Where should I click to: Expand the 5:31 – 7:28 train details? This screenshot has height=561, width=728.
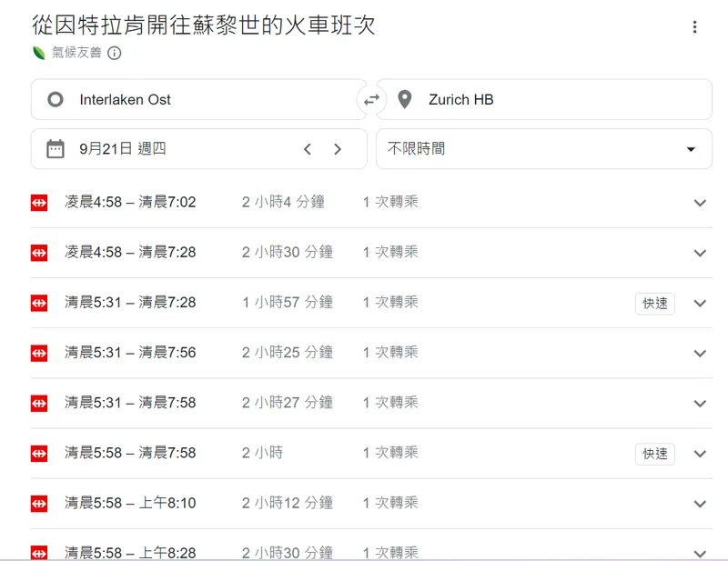700,303
